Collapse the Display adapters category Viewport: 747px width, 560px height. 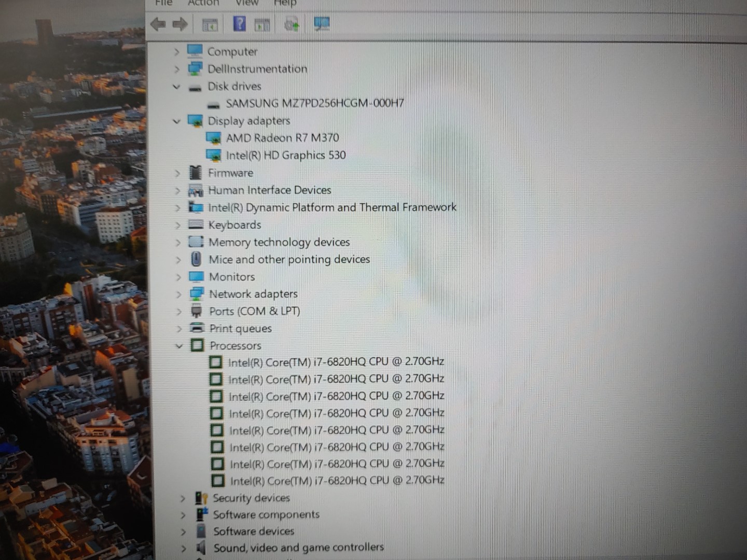(176, 121)
